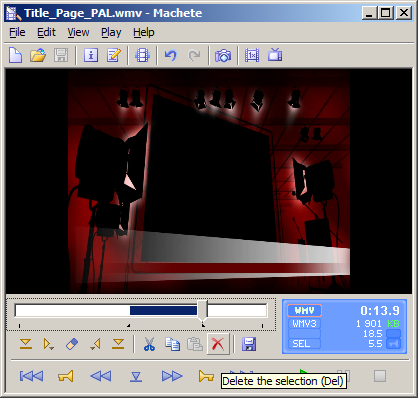This screenshot has width=418, height=398.
Task: Open the tag editor pencil icon
Action: point(114,55)
